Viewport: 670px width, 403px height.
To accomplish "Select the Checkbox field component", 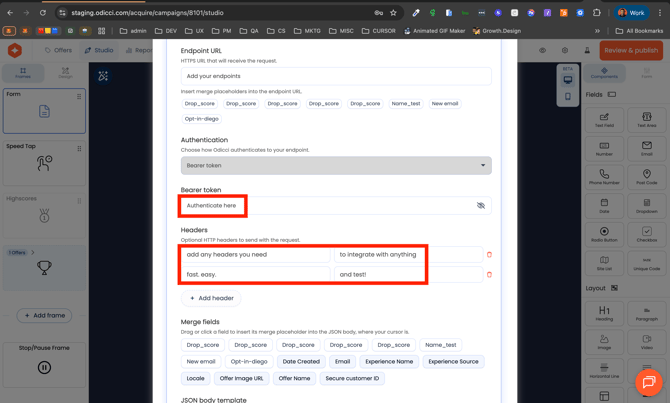I will tap(646, 234).
